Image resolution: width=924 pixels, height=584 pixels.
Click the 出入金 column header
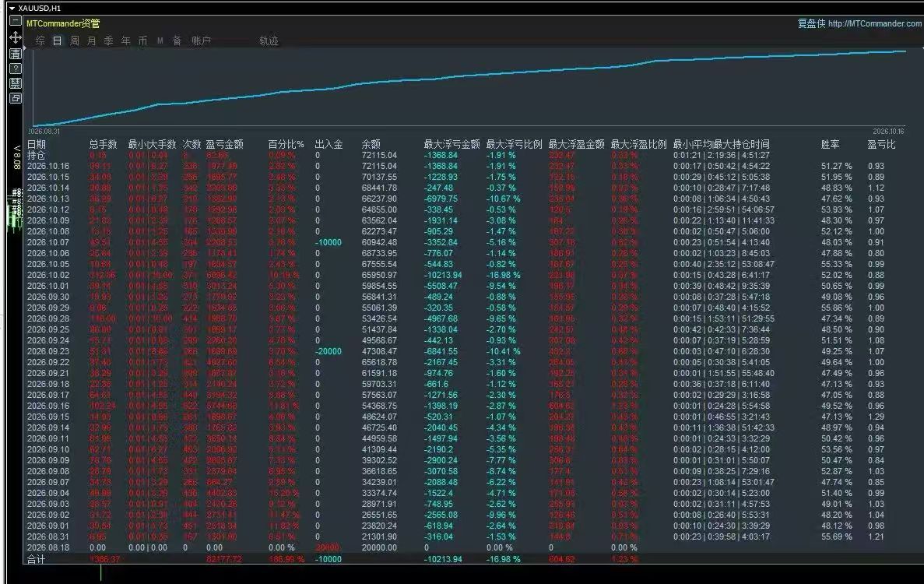[x=328, y=144]
